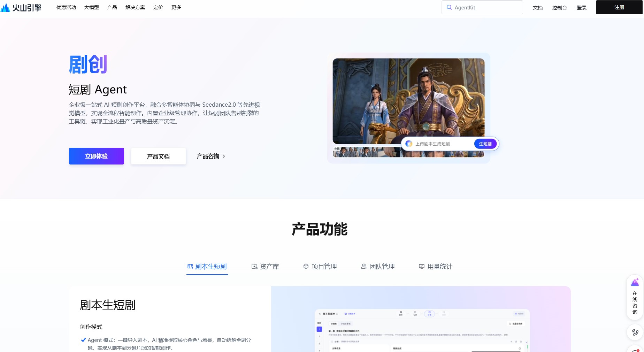The width and height of the screenshot is (644, 352).
Task: Click the 生短剧 button
Action: tap(485, 144)
